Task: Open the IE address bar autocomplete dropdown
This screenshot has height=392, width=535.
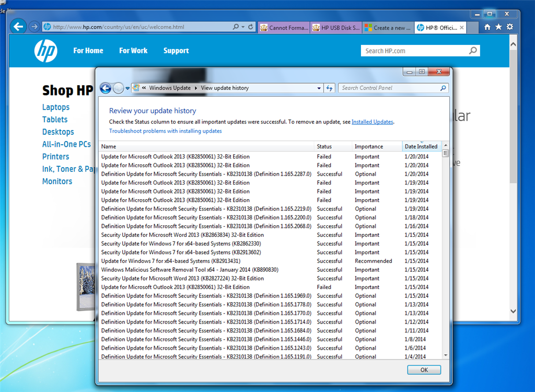Action: point(243,27)
